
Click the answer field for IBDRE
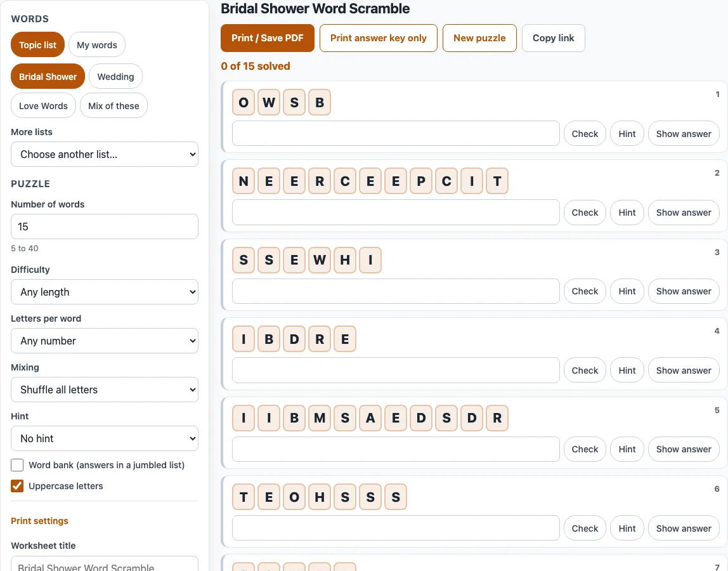pos(396,371)
